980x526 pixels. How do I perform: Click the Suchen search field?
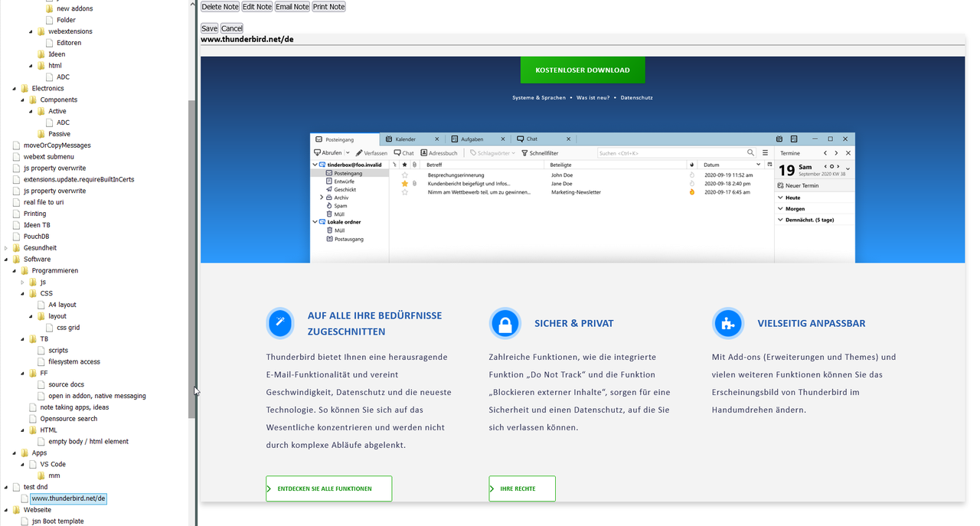[x=676, y=153]
